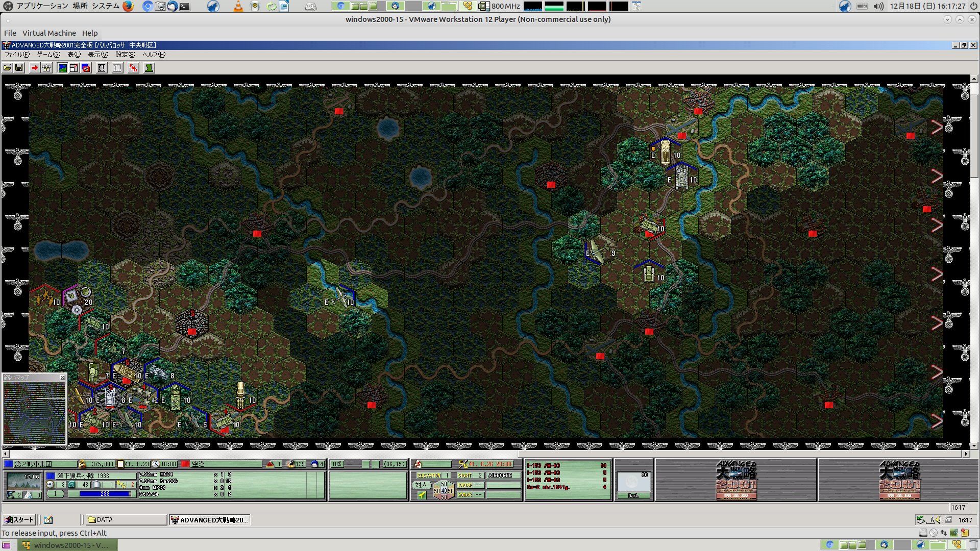Viewport: 980px width, 551px height.
Task: Open the volume control in system tray
Action: [878, 6]
